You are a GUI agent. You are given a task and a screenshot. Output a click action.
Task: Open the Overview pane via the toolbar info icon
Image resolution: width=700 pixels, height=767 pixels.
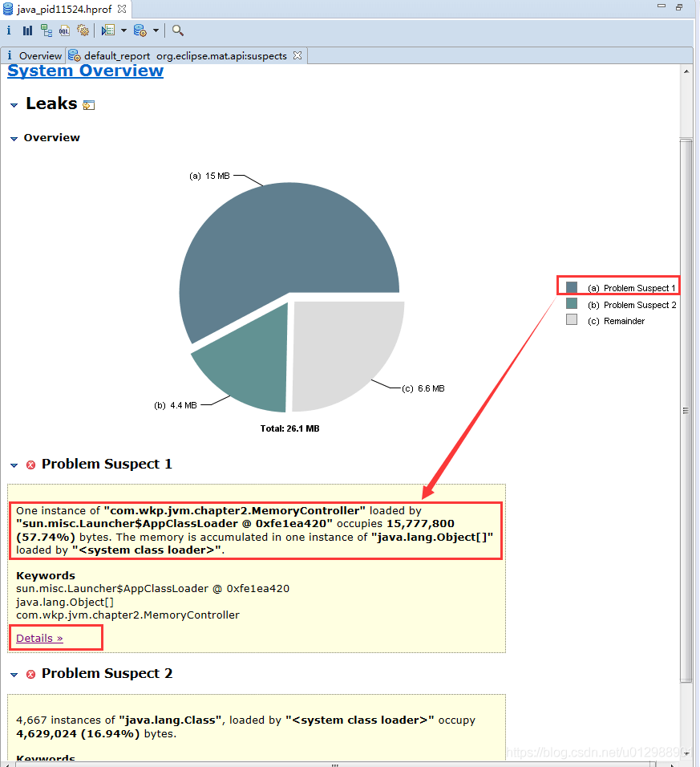pyautogui.click(x=9, y=30)
